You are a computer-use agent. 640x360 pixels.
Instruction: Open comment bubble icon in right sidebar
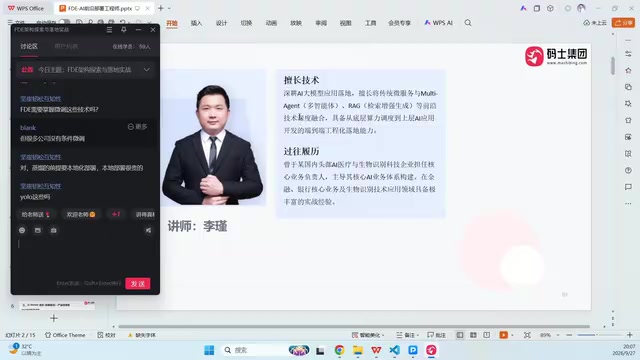(x=628, y=187)
